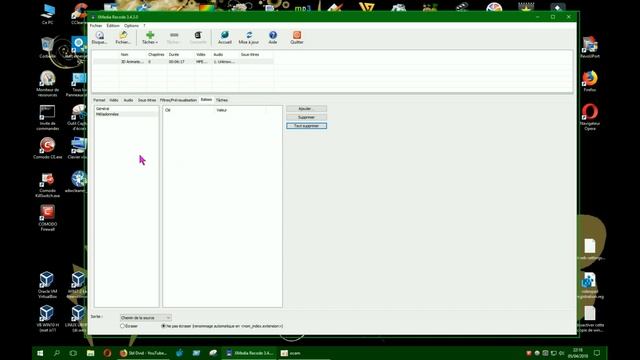Click the Ajouter button
This screenshot has height=360, width=640.
point(307,109)
